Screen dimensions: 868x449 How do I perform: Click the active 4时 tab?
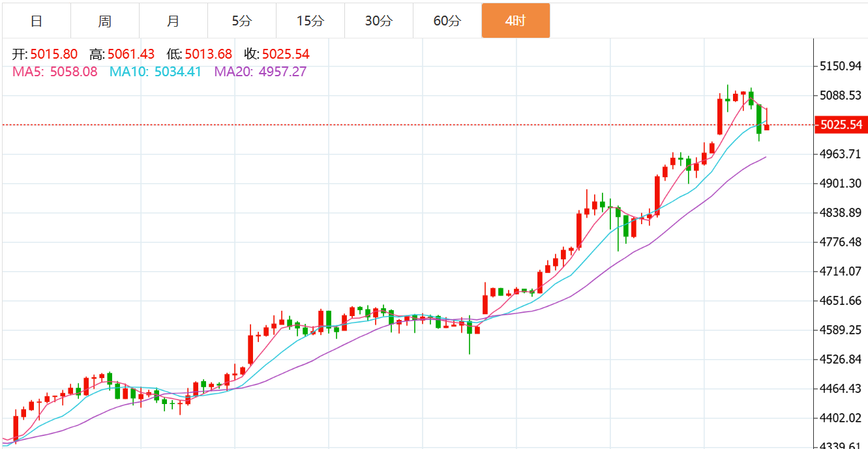pos(516,21)
